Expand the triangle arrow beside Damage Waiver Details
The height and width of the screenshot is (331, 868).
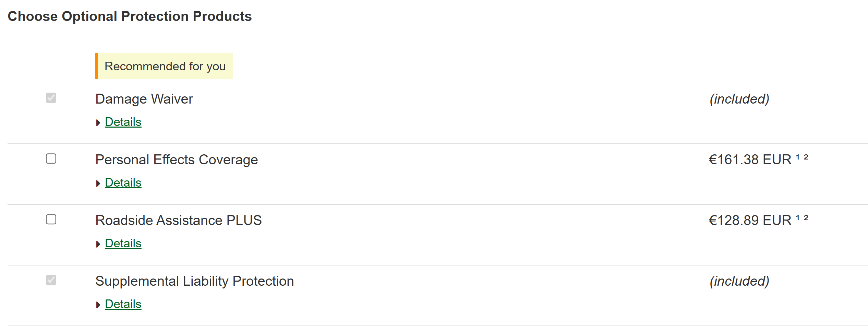coord(98,123)
